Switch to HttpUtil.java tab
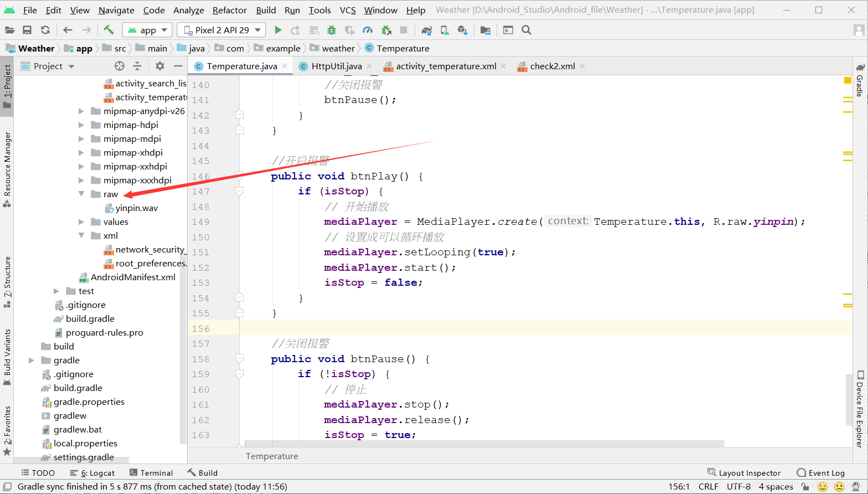 coord(336,66)
